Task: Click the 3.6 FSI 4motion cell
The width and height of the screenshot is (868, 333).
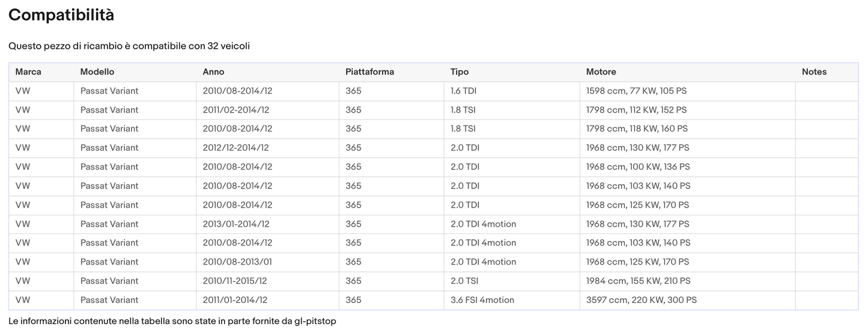Action: click(x=482, y=300)
